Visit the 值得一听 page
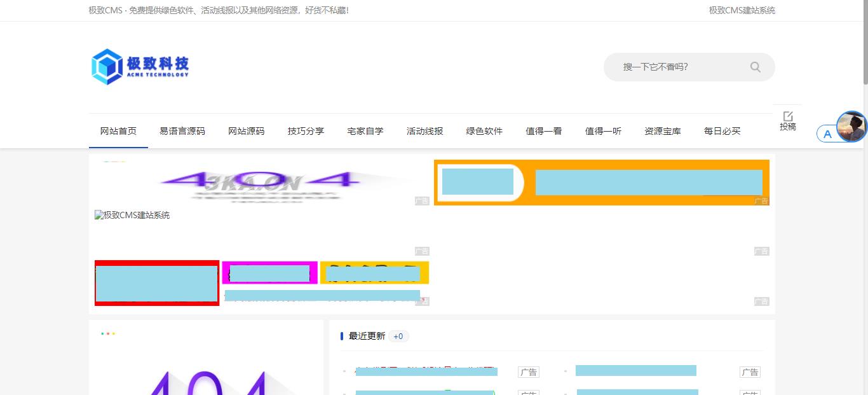 pos(603,130)
